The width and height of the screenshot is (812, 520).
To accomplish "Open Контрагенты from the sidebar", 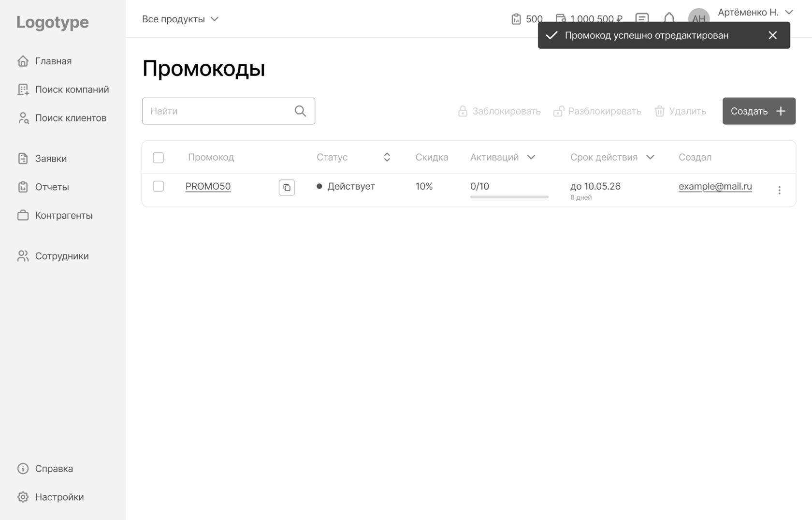I will point(55,216).
